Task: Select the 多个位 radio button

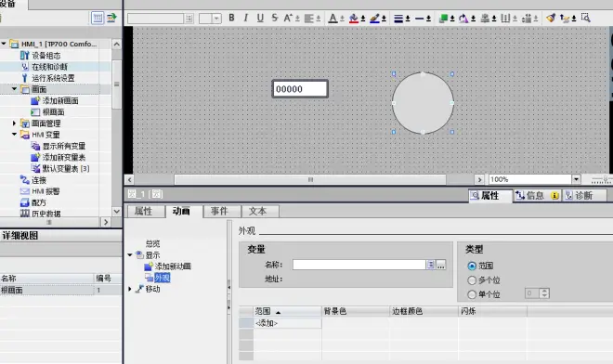Action: pos(472,280)
